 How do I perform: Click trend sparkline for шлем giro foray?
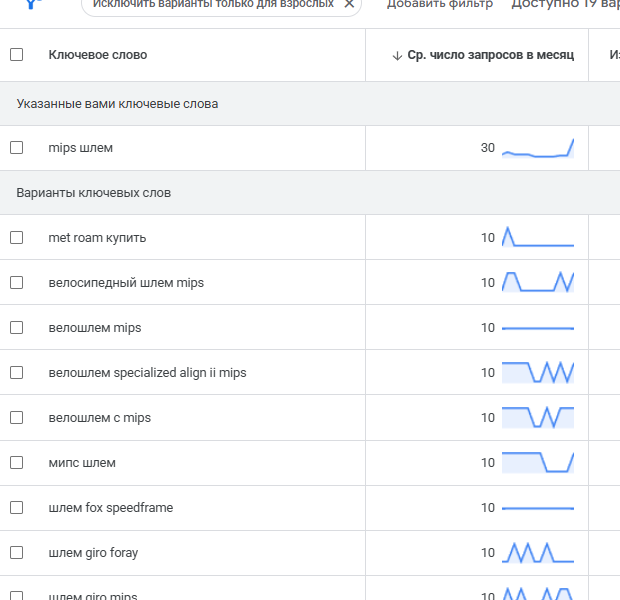coord(538,552)
